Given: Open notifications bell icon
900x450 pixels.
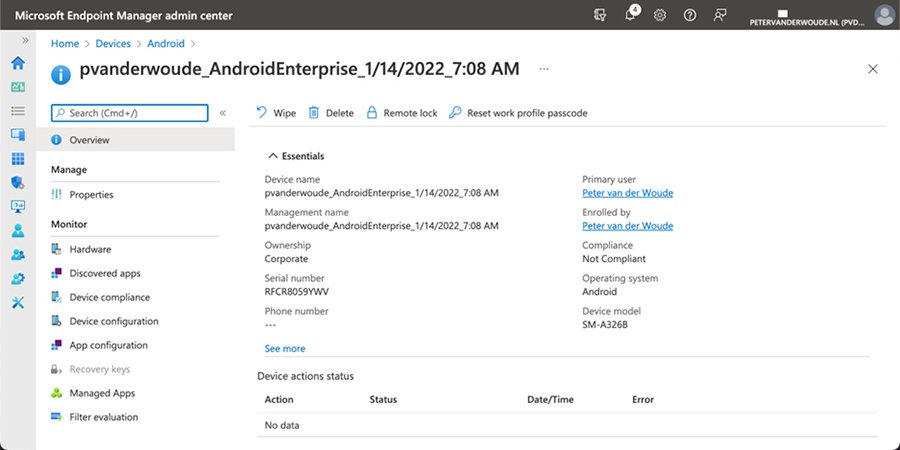Looking at the screenshot, I should pyautogui.click(x=631, y=15).
